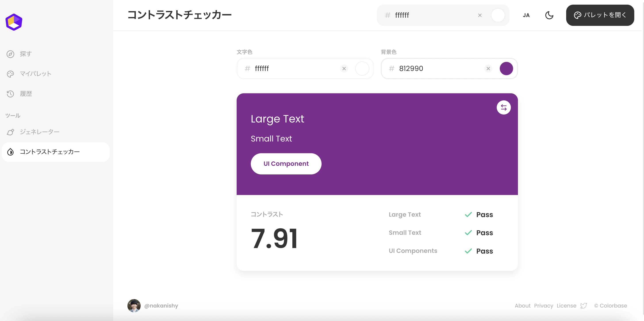Click the 7.91 contrast ratio value
Screen dimensions: 644x321
point(274,239)
